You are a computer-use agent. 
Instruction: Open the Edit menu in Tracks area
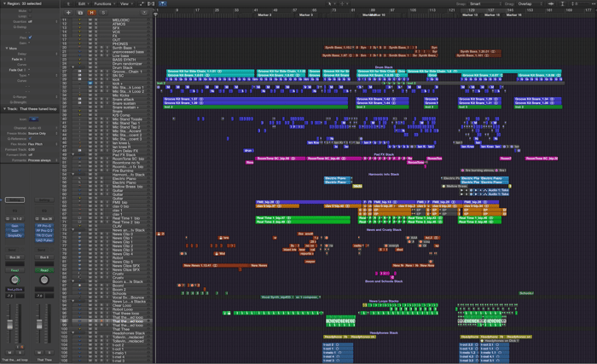[84, 3]
